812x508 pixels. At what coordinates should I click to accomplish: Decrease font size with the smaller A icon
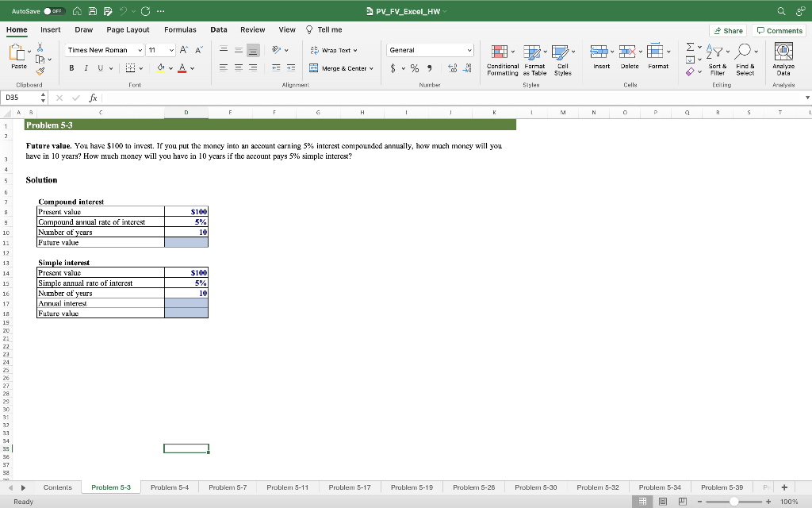199,50
